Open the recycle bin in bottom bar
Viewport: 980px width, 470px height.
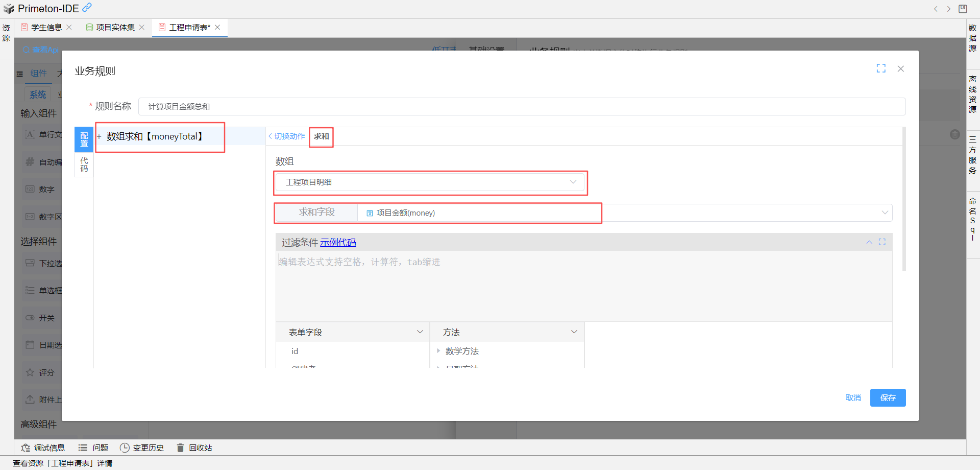194,448
